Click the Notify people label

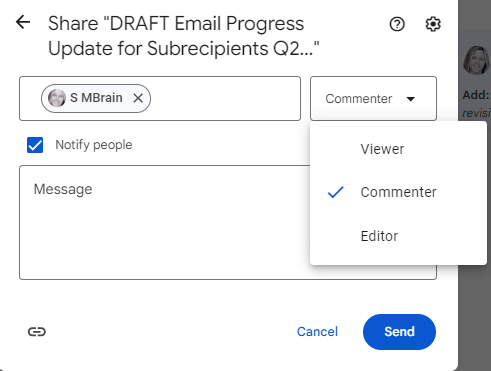[94, 145]
